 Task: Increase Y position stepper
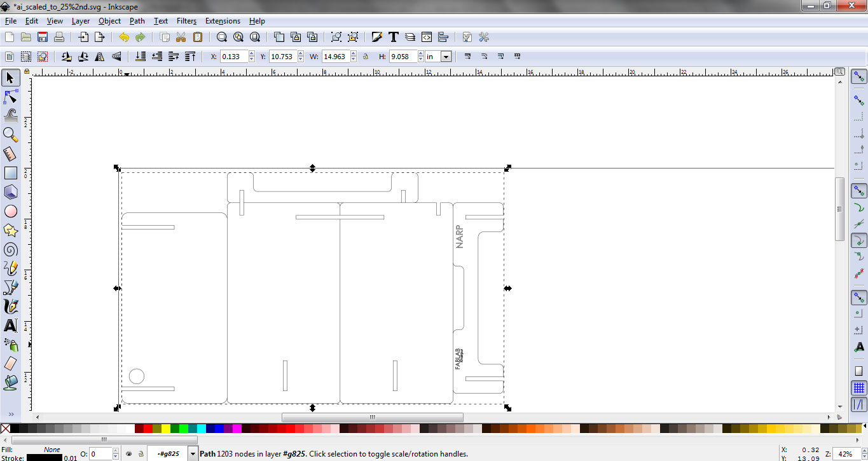pyautogui.click(x=301, y=54)
